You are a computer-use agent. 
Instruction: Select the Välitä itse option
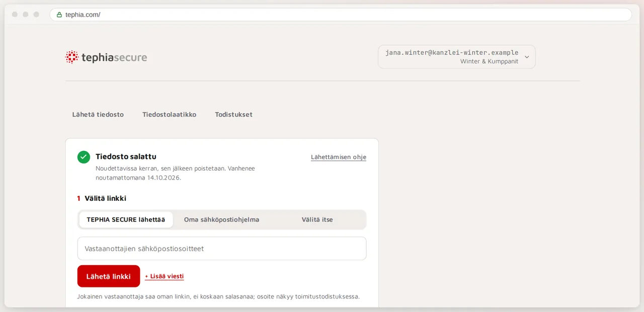[x=317, y=219]
